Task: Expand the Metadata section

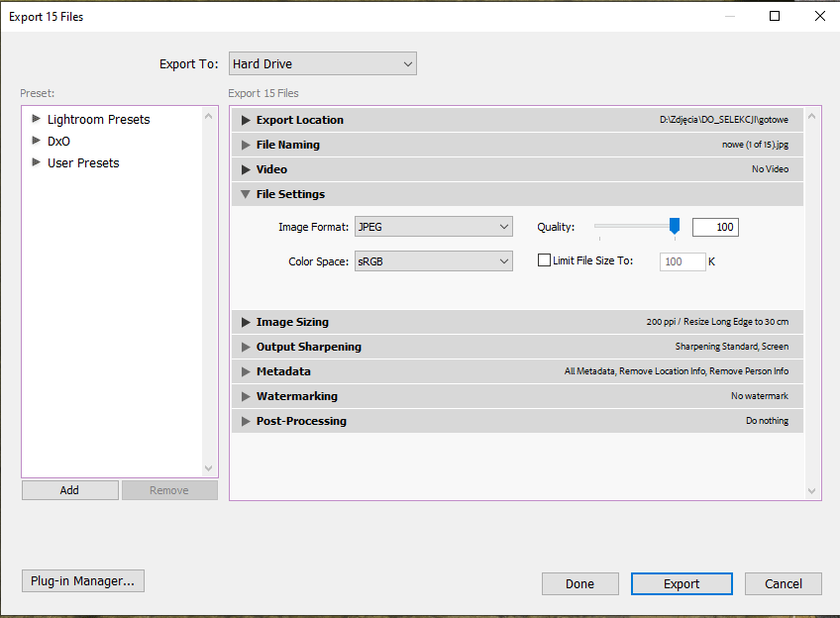Action: click(x=247, y=371)
